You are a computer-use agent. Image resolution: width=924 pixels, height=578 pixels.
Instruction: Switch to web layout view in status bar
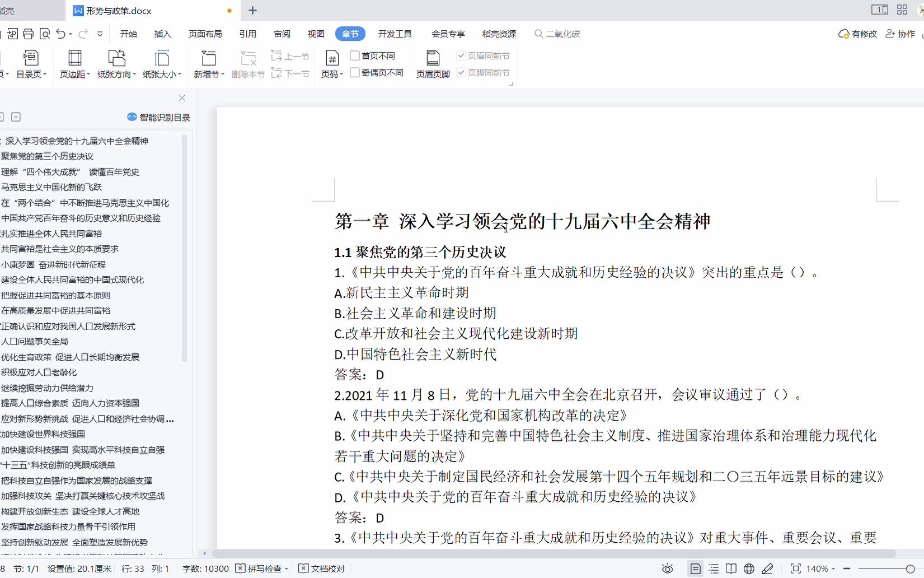coord(749,569)
